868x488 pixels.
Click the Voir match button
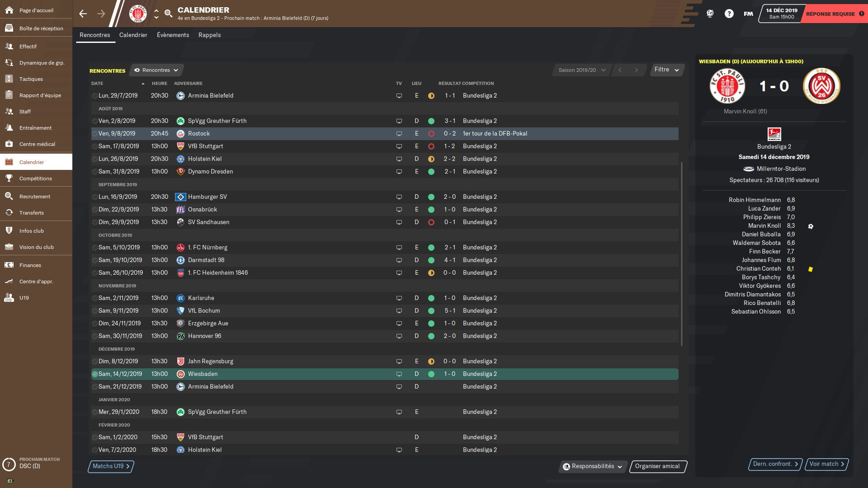(x=826, y=464)
